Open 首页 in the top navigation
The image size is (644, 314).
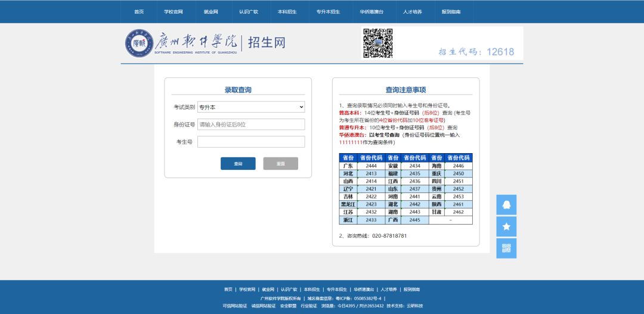(x=139, y=12)
